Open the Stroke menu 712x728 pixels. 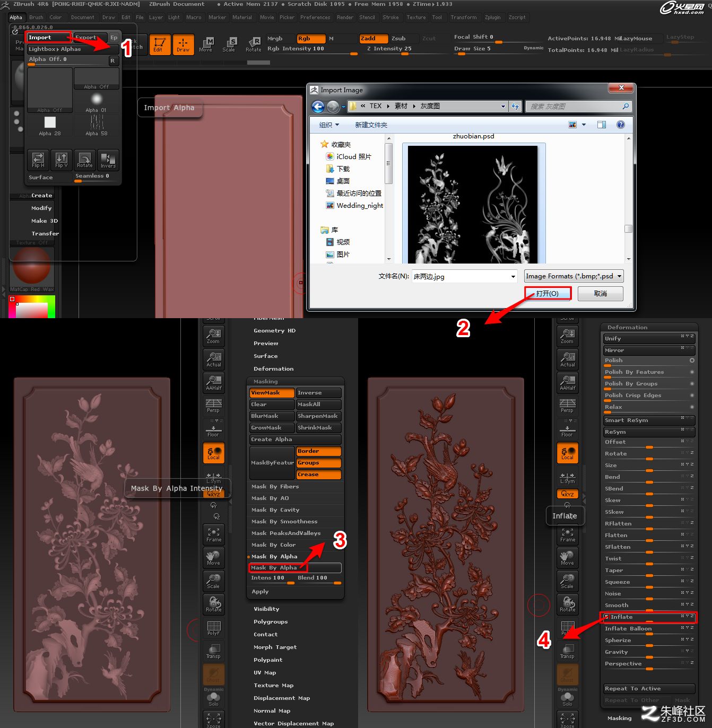(390, 17)
